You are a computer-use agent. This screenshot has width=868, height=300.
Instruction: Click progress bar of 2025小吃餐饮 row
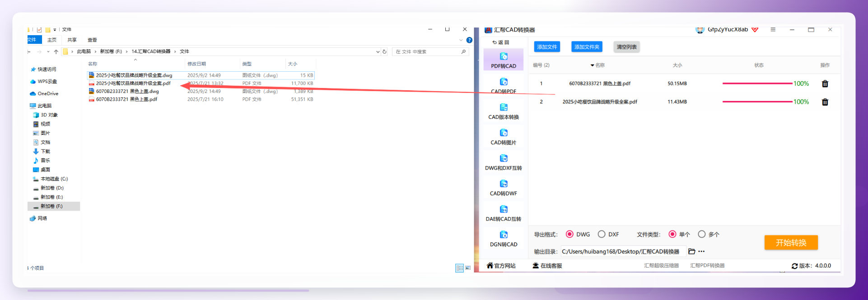757,102
